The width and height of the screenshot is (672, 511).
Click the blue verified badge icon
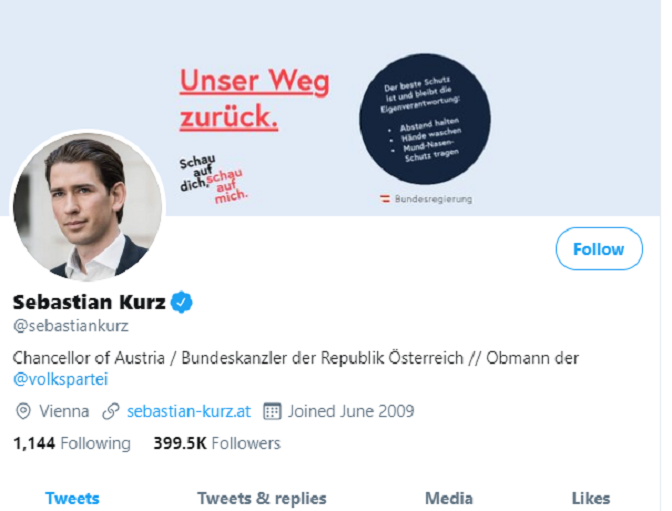point(181,302)
